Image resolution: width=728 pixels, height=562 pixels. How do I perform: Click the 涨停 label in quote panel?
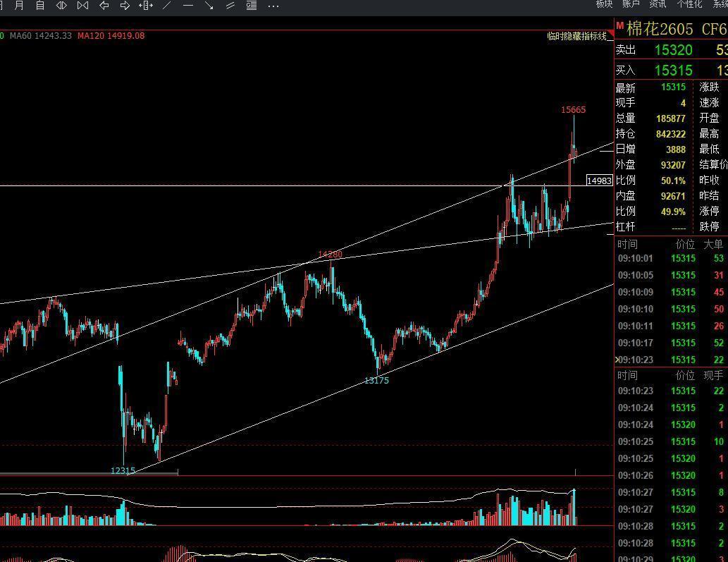(710, 212)
